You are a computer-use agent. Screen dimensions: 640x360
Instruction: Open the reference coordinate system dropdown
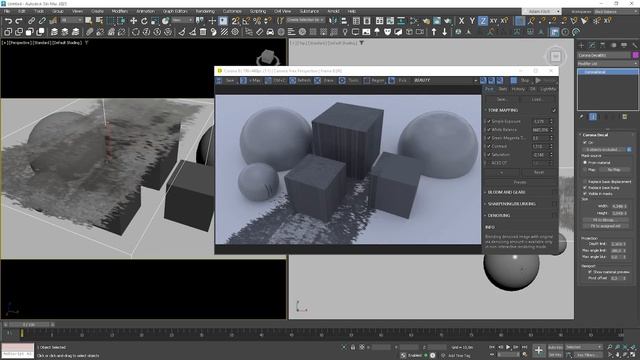(182, 20)
